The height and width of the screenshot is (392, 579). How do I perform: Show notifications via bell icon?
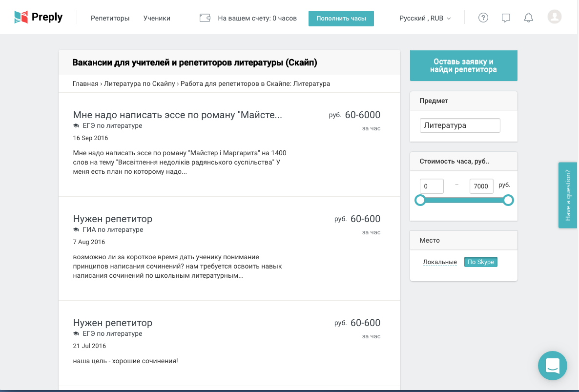(x=528, y=18)
